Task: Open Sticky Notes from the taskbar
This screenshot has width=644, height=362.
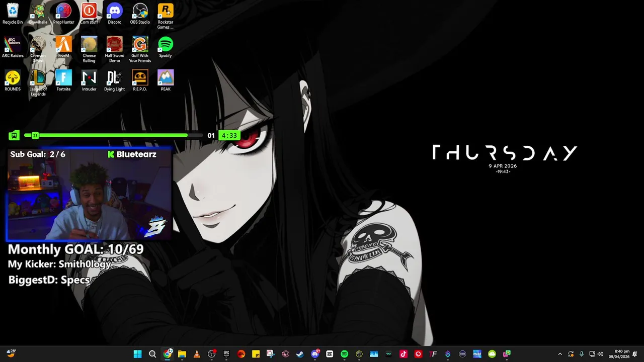Action: [256, 354]
